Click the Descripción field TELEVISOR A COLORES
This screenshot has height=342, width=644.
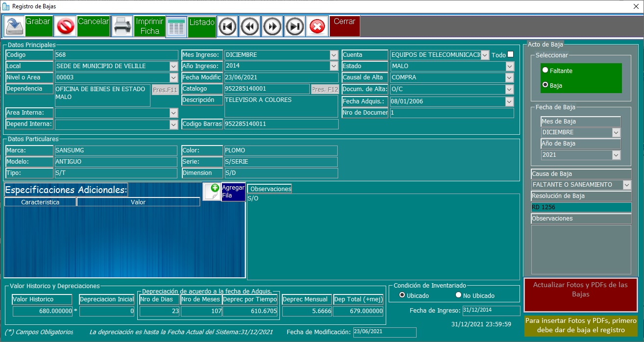[281, 106]
